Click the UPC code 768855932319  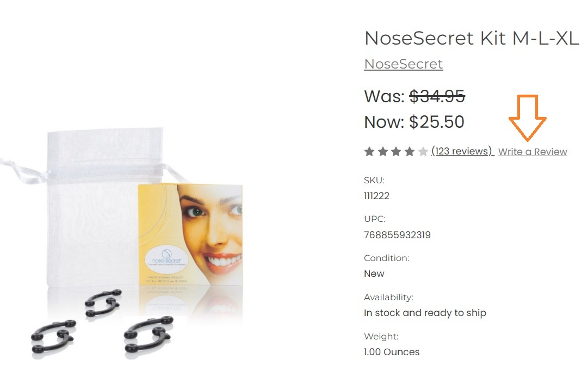click(x=397, y=235)
